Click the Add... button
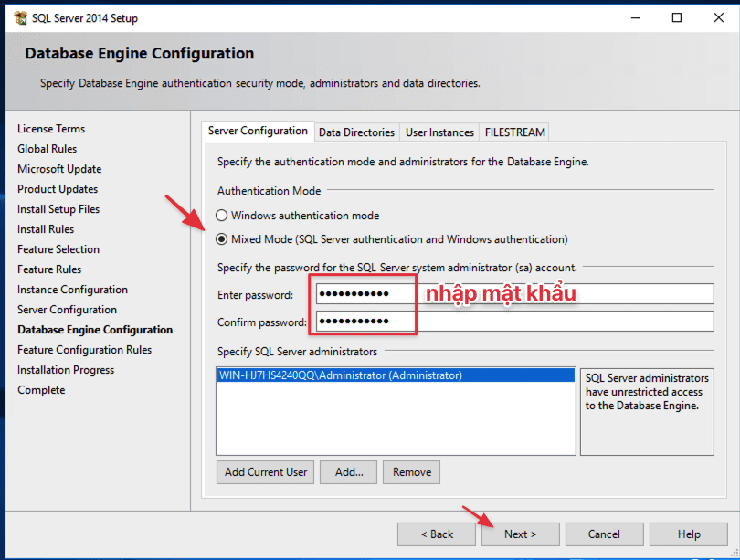The image size is (740, 560). [349, 472]
